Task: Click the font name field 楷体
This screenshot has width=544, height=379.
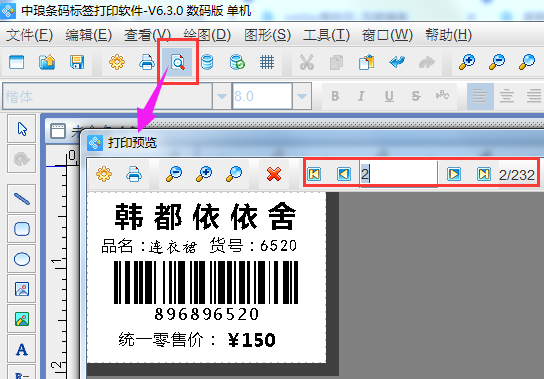Action: point(107,96)
